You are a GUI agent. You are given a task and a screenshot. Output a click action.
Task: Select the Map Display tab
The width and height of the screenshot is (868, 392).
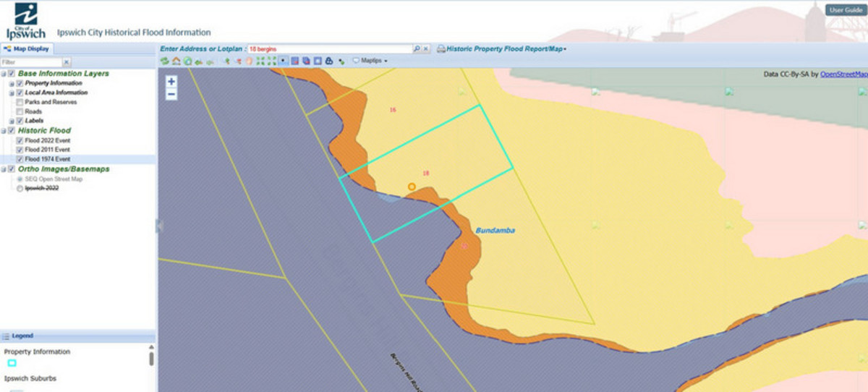pyautogui.click(x=27, y=49)
